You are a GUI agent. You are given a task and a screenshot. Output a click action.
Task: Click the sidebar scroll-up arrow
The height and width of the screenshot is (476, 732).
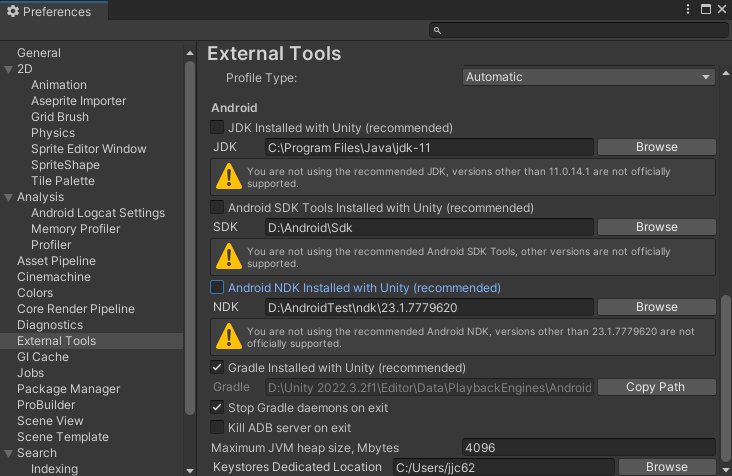190,53
